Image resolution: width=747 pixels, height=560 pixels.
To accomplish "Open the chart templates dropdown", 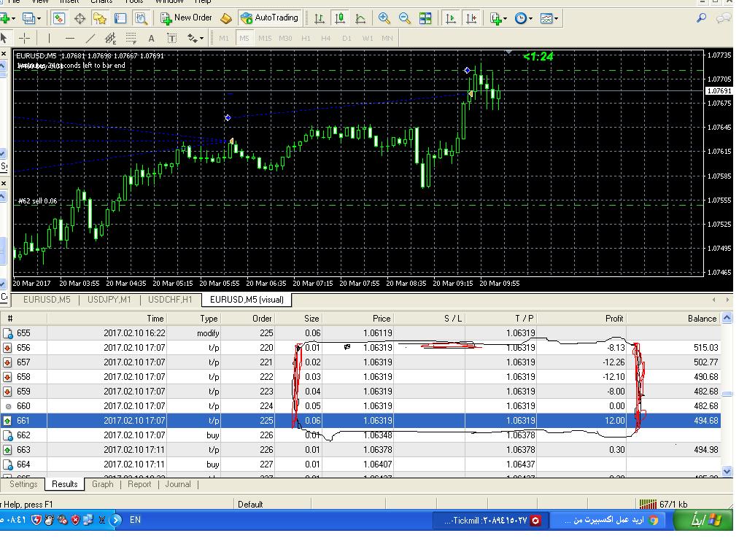I will 549,18.
